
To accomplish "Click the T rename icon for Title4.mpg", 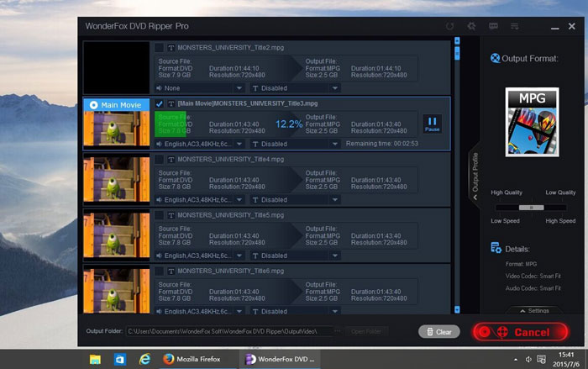I will 171,160.
